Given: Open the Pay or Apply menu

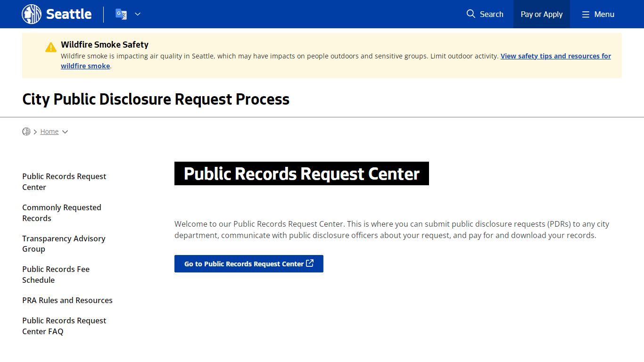Looking at the screenshot, I should pyautogui.click(x=542, y=14).
